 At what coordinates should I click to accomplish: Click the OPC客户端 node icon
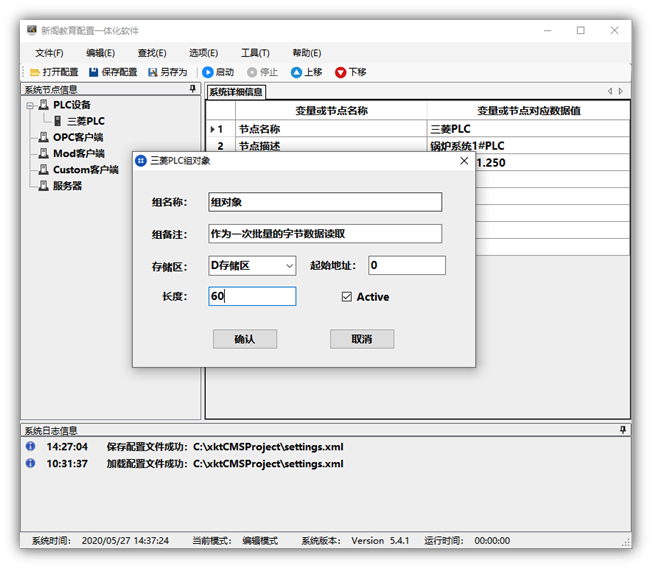(43, 137)
